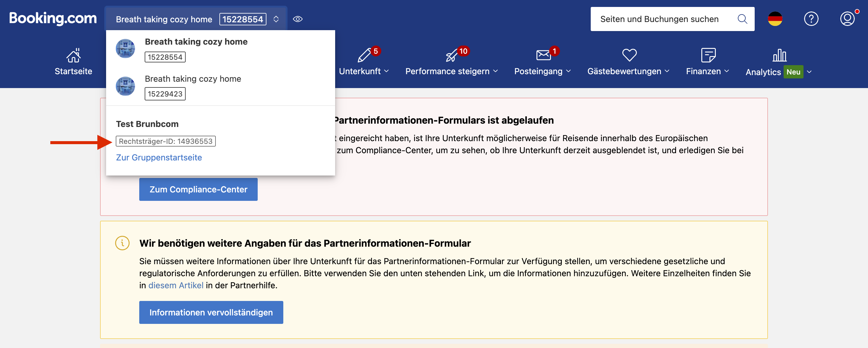
Task: Open the help question mark icon
Action: click(x=811, y=19)
